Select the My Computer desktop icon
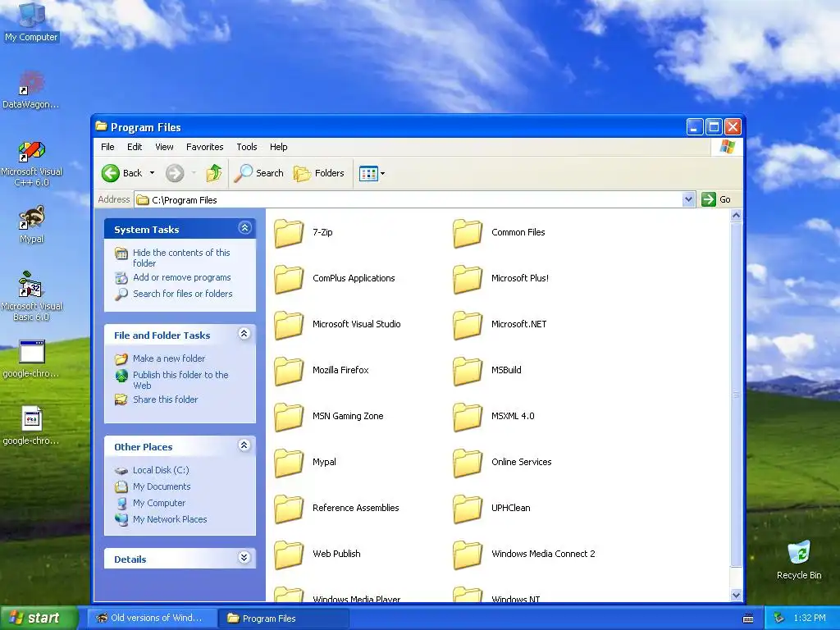 click(31, 21)
